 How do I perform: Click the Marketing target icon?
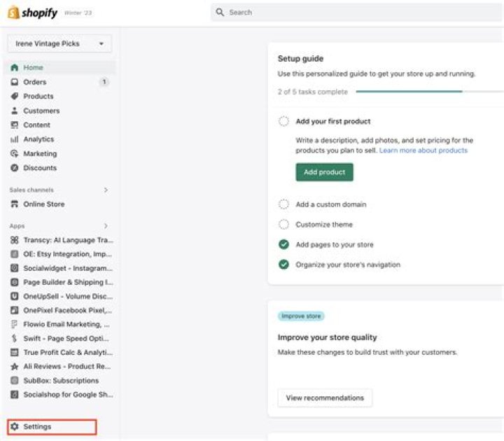point(15,153)
